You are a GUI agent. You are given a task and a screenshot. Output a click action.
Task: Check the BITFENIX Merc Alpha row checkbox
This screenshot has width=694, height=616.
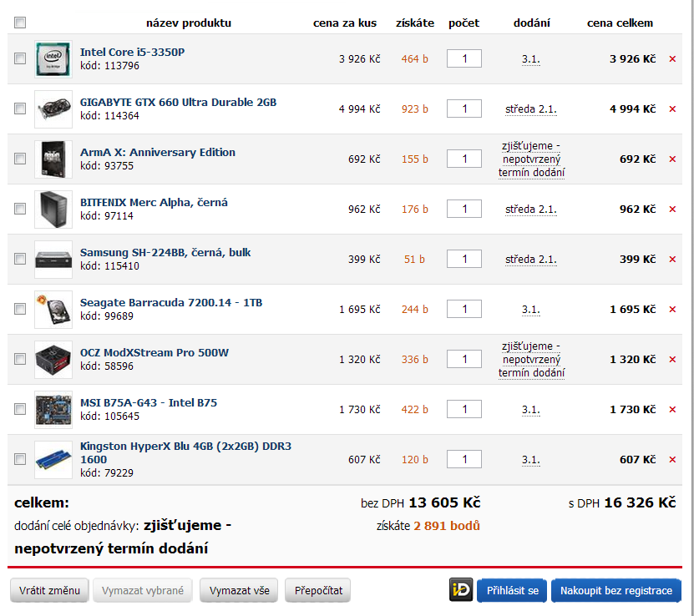(x=20, y=209)
